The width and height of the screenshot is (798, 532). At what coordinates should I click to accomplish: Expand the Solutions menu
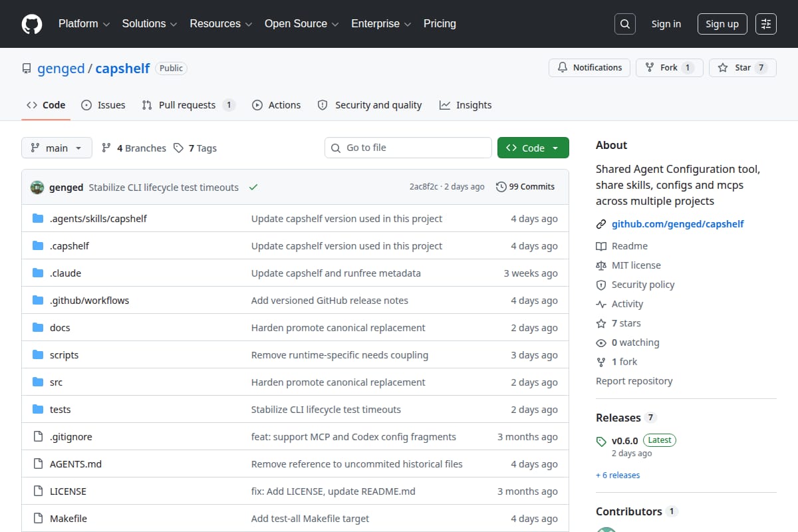click(x=150, y=24)
